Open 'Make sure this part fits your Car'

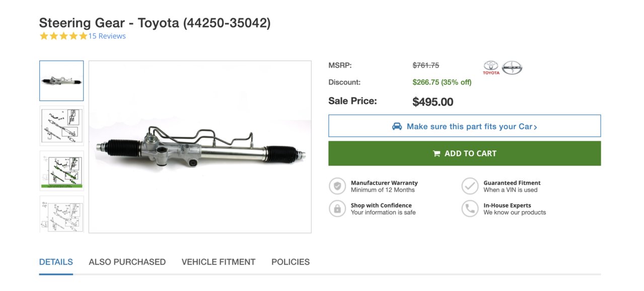coord(464,126)
